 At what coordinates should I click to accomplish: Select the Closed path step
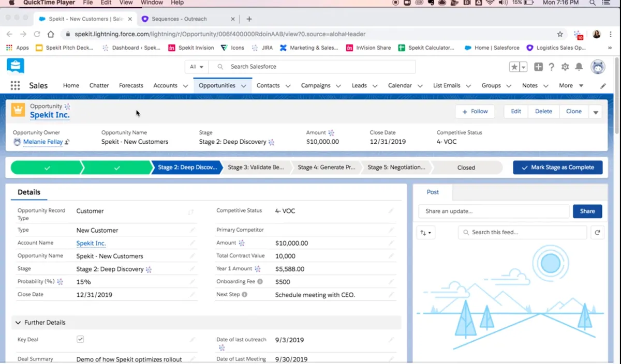[x=466, y=168]
